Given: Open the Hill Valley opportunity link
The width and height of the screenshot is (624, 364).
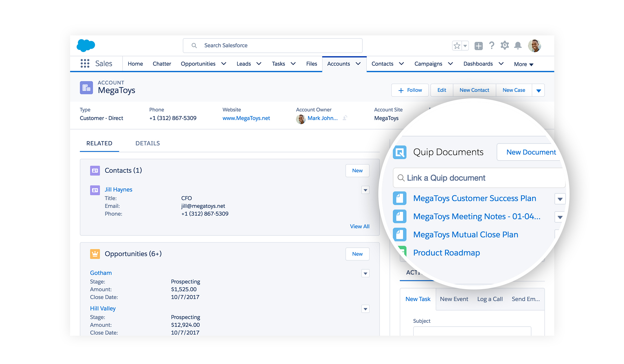Looking at the screenshot, I should (x=103, y=308).
